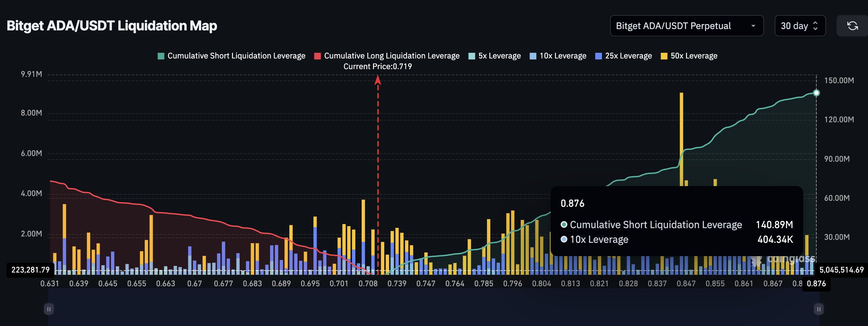Click the bottom range slider track
868x326 pixels.
(x=434, y=308)
